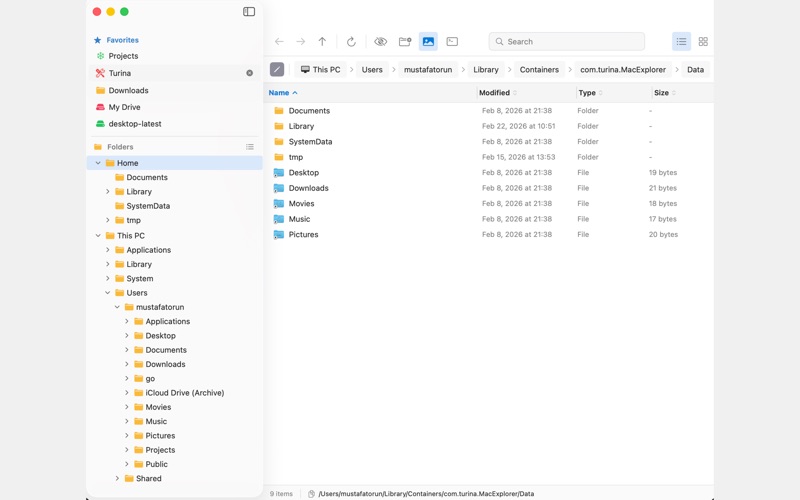The image size is (800, 500).
Task: Switch to grid view
Action: 703,42
